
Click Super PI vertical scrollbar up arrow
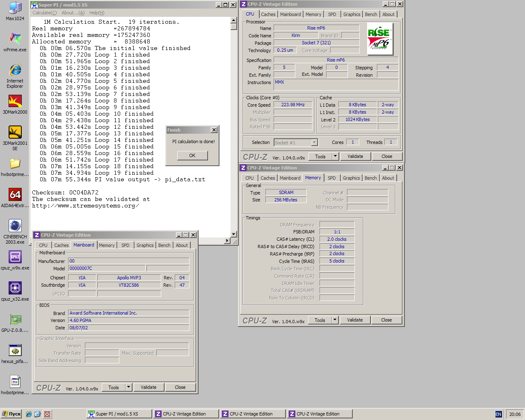click(x=234, y=20)
